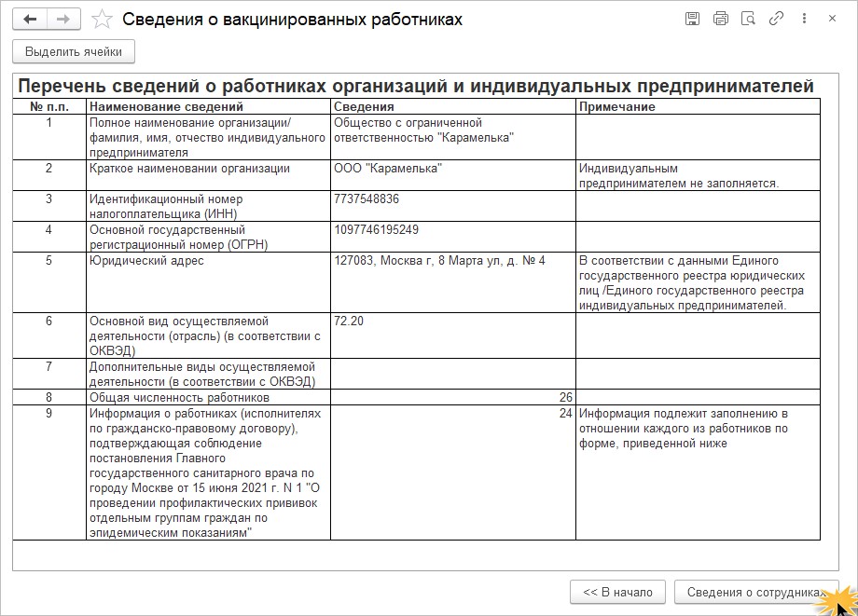Add page to favorites with the star

pyautogui.click(x=102, y=20)
